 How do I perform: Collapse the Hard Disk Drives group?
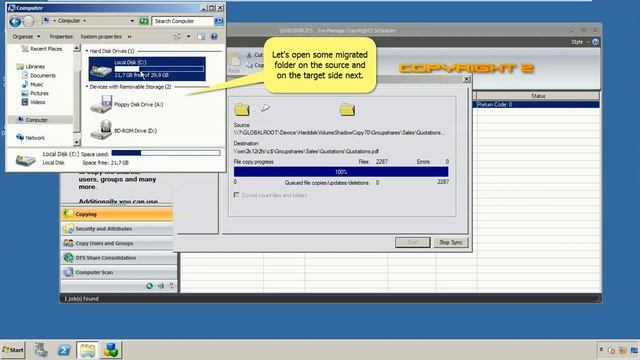pos(87,51)
